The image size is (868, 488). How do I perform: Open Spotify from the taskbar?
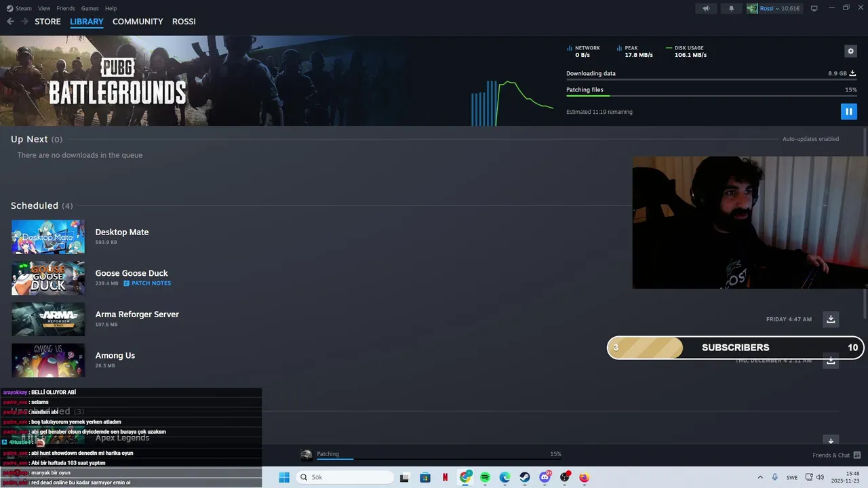click(485, 477)
